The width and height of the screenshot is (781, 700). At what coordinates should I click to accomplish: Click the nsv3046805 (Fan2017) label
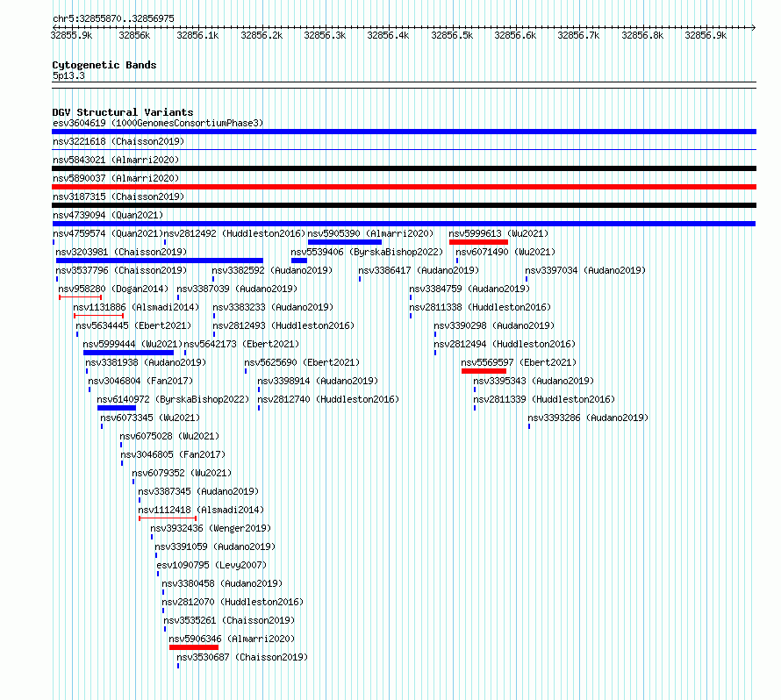[x=173, y=454]
